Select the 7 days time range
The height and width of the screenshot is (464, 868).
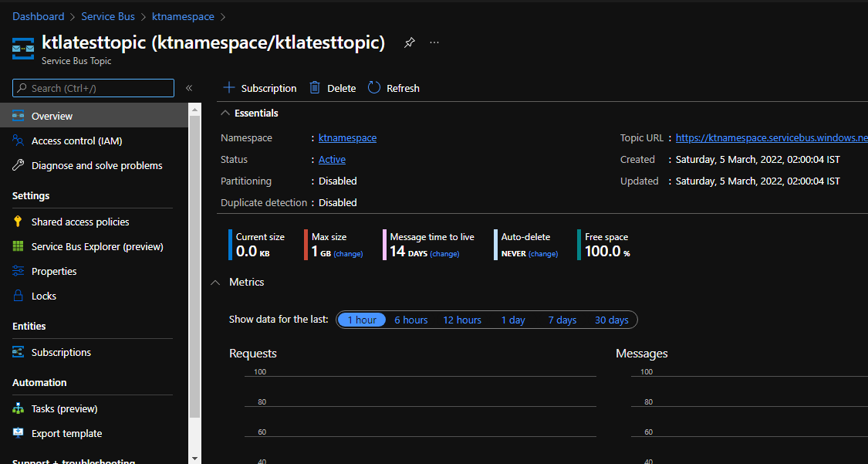562,320
